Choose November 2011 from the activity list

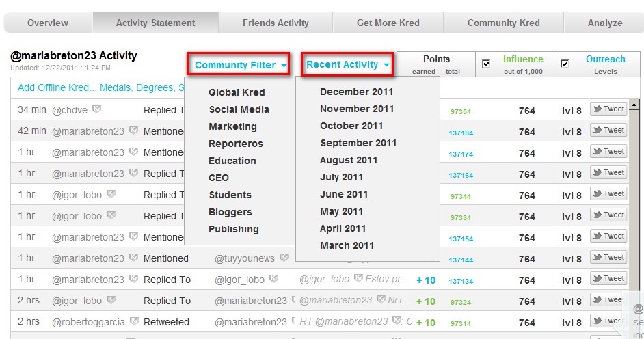(x=357, y=109)
